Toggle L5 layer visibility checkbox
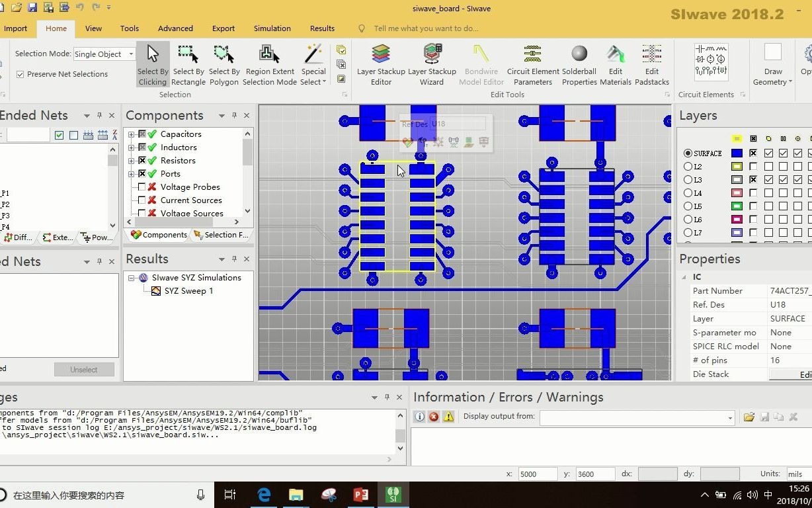The height and width of the screenshot is (508, 812). (x=753, y=206)
